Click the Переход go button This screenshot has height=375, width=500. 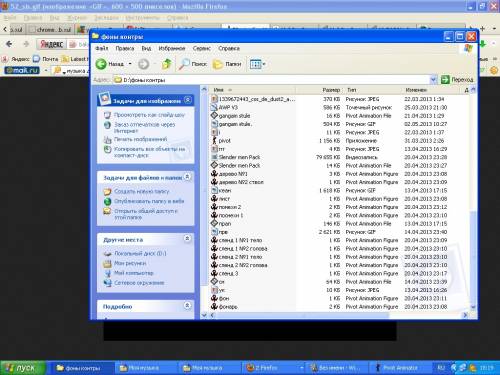[457, 80]
